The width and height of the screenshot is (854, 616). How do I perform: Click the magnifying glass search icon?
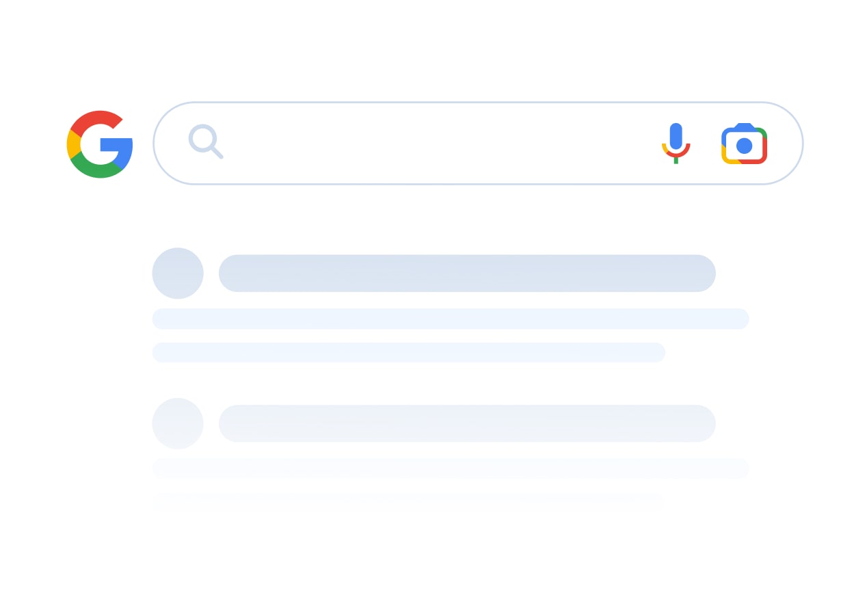pos(206,142)
